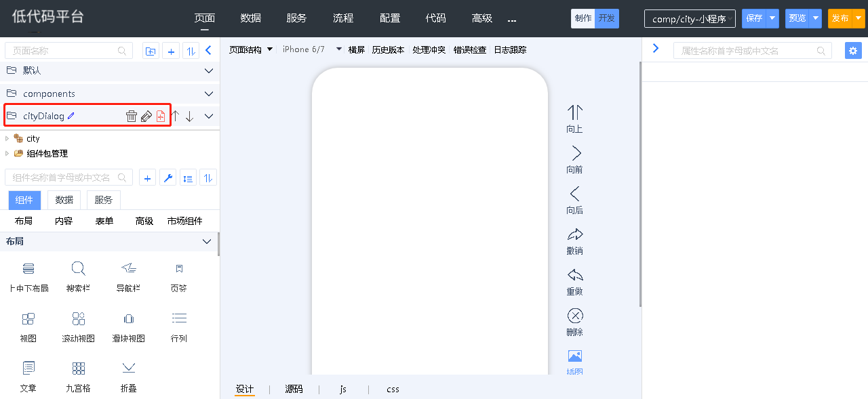Open the iPhone 6/7 device dropdown

pos(339,49)
